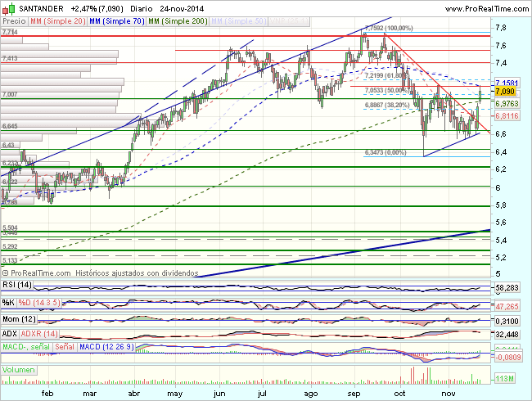Click the 7,413 resistance level label
Screen dimensions: 532x401
click(10, 58)
